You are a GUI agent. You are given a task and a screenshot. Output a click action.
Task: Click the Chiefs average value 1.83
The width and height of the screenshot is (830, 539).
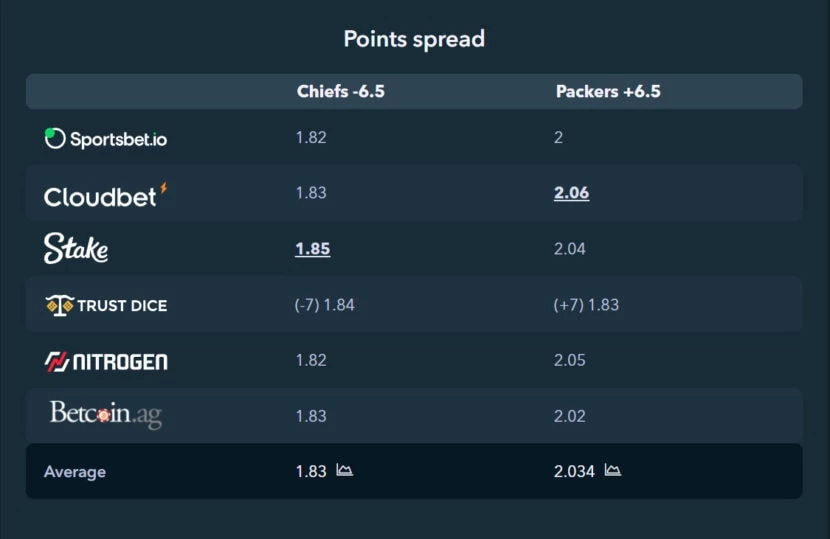[x=311, y=471]
